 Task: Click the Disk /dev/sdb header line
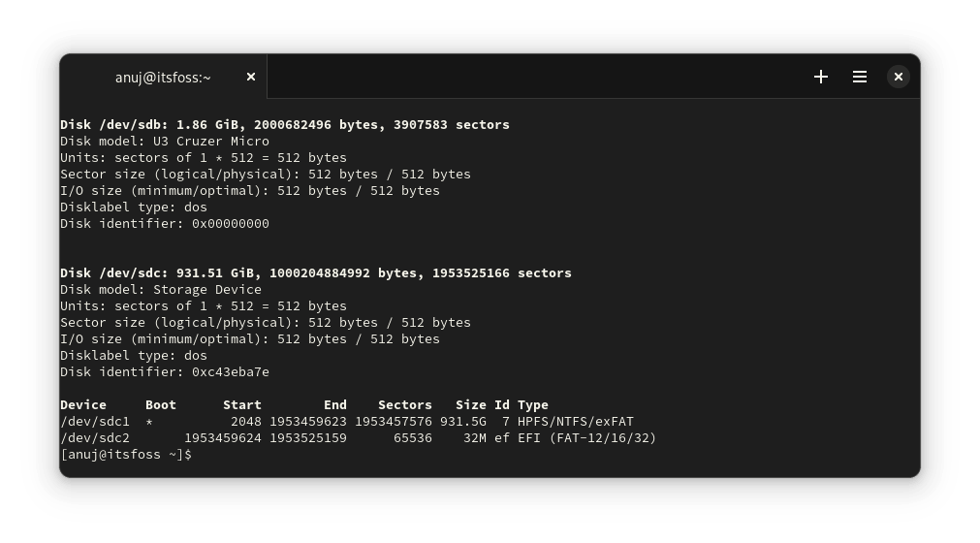(x=285, y=125)
